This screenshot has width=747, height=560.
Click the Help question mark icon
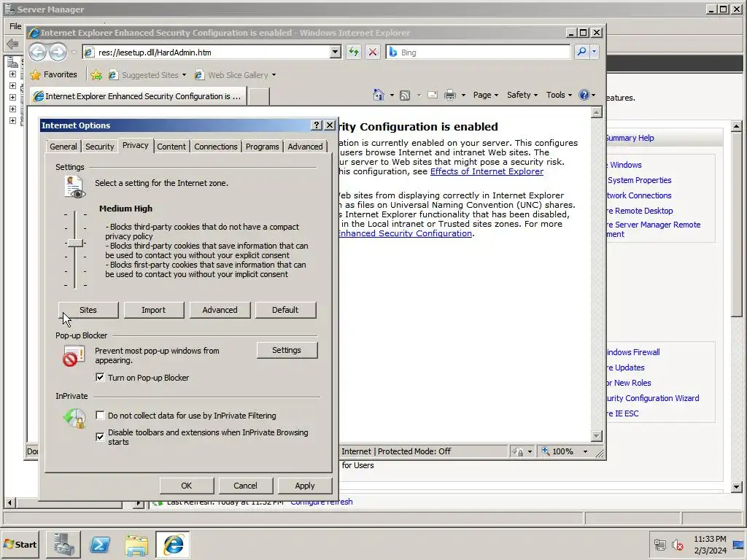pyautogui.click(x=584, y=95)
